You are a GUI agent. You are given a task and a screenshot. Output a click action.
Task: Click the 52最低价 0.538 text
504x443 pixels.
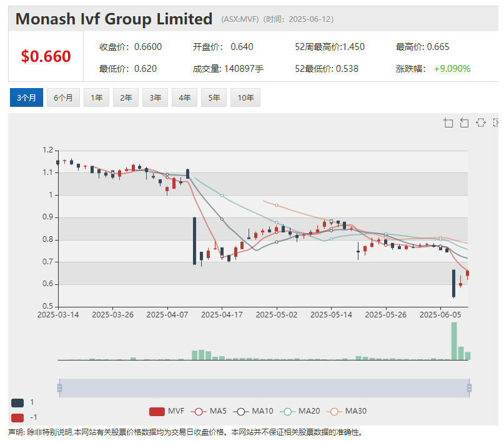coord(327,69)
